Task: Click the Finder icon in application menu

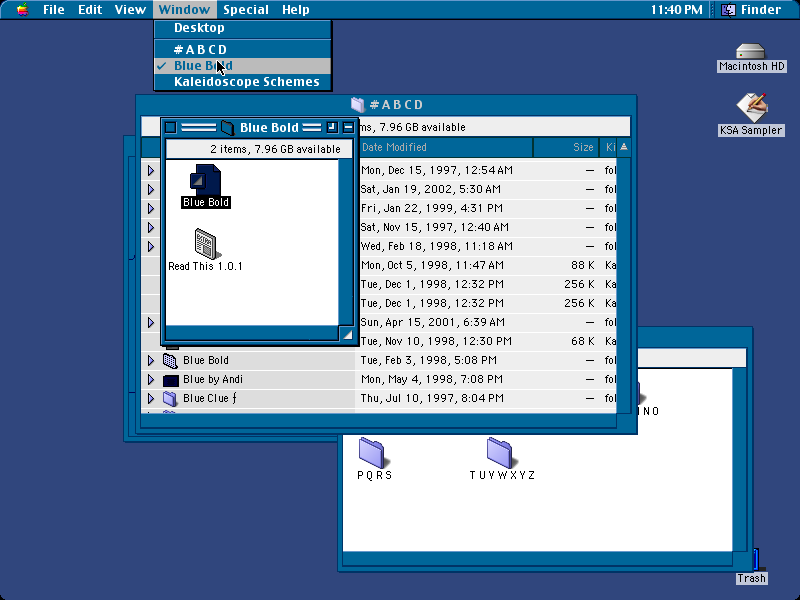Action: (x=728, y=10)
